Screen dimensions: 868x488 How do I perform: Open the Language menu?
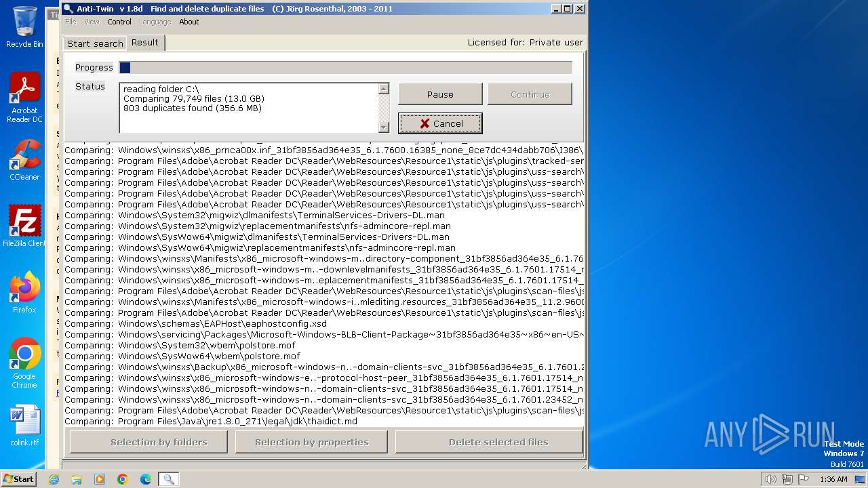[155, 22]
